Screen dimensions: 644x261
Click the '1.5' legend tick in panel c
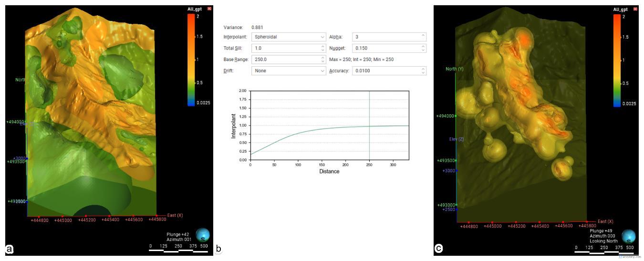point(625,37)
